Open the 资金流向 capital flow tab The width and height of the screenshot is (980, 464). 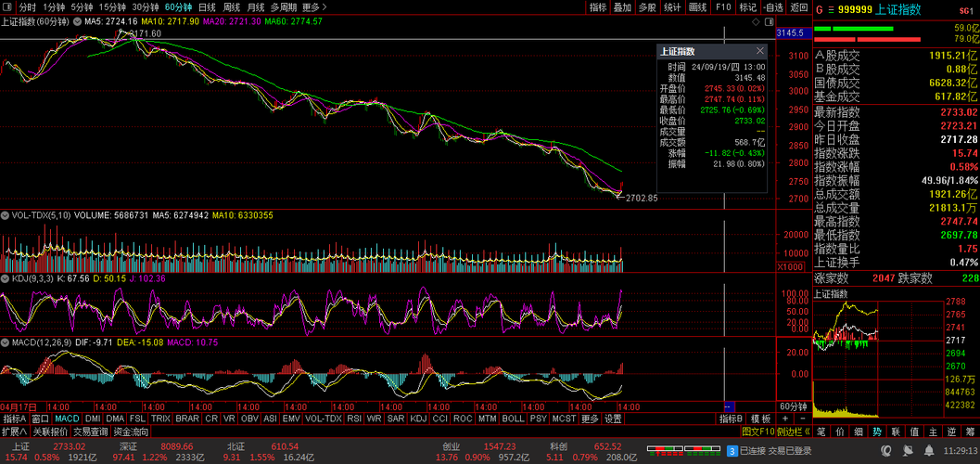131,432
